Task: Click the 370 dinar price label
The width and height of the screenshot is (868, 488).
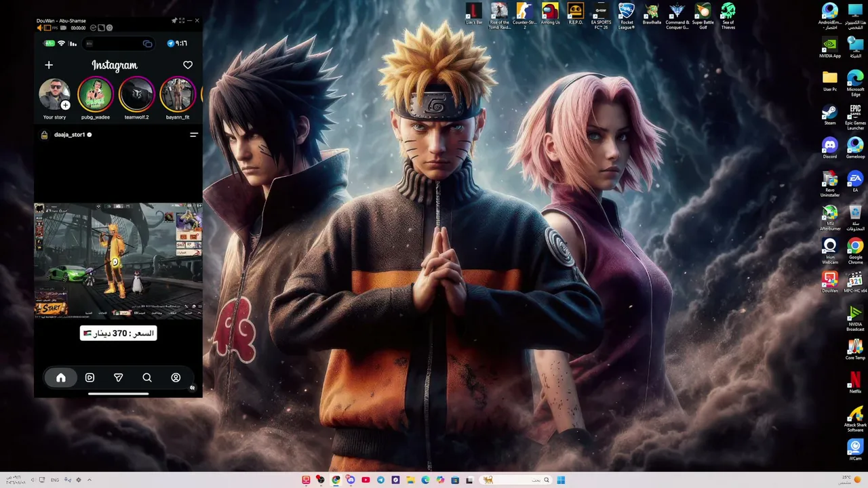Action: point(118,333)
